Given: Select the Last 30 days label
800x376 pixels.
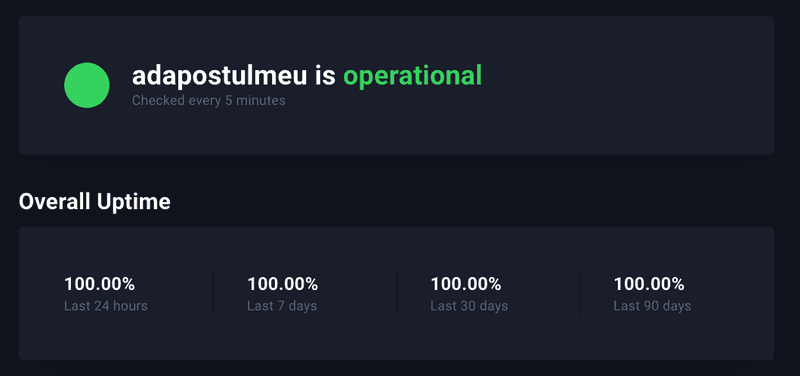Looking at the screenshot, I should pos(469,306).
